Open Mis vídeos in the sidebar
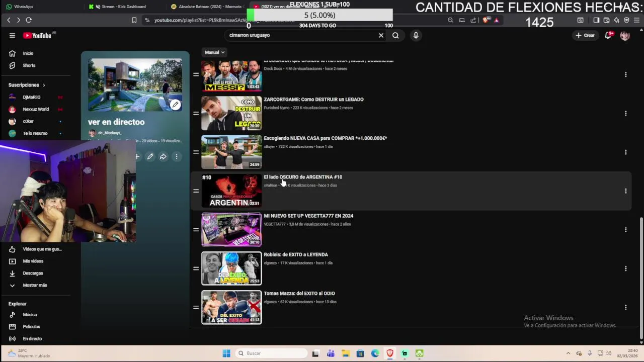This screenshot has width=644, height=362. [x=33, y=261]
